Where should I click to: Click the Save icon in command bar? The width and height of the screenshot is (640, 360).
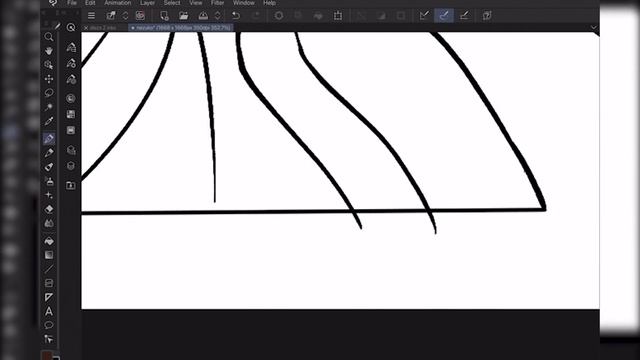point(203,16)
